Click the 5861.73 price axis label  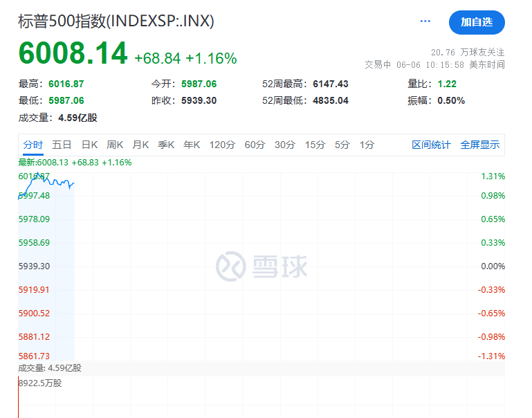[x=34, y=356]
